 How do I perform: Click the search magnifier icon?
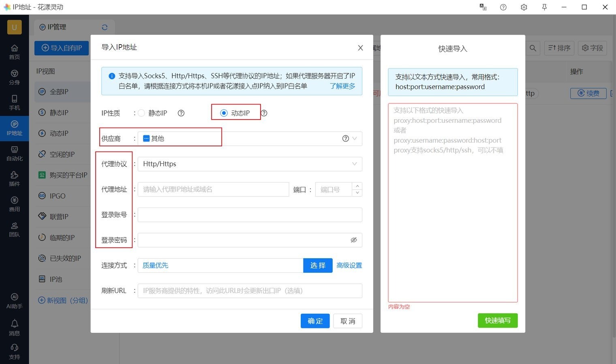(533, 48)
